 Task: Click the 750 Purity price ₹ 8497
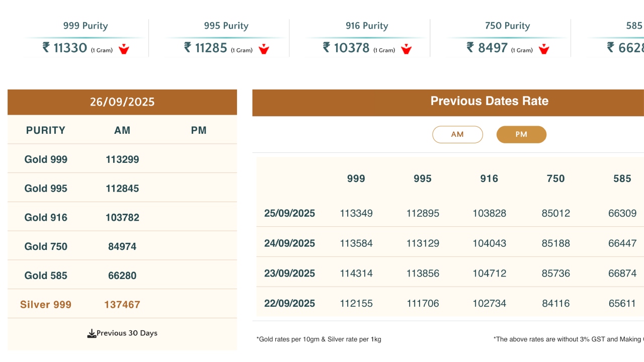487,48
